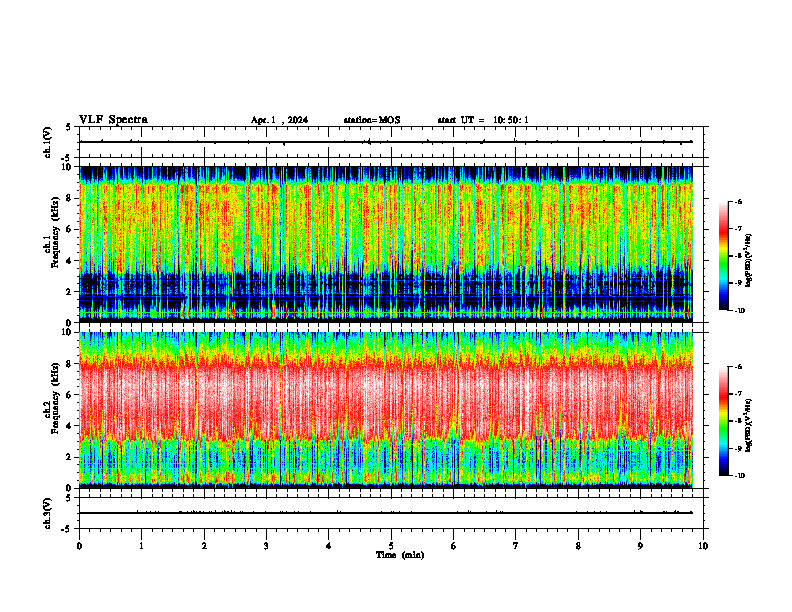Click time axis tick label '4'
This screenshot has width=792, height=612.
pyautogui.click(x=329, y=546)
